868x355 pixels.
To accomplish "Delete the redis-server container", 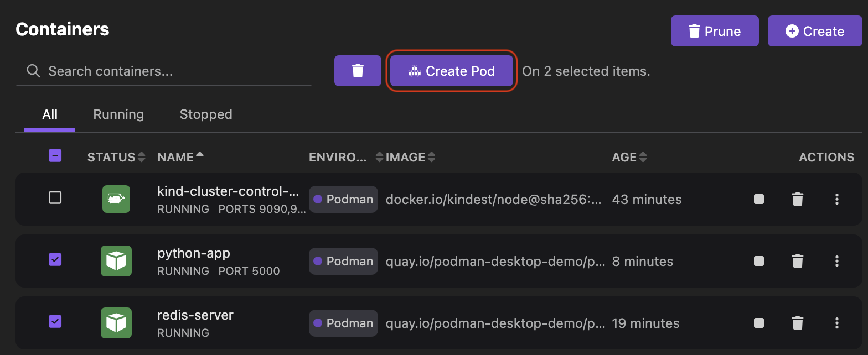I will pos(797,323).
